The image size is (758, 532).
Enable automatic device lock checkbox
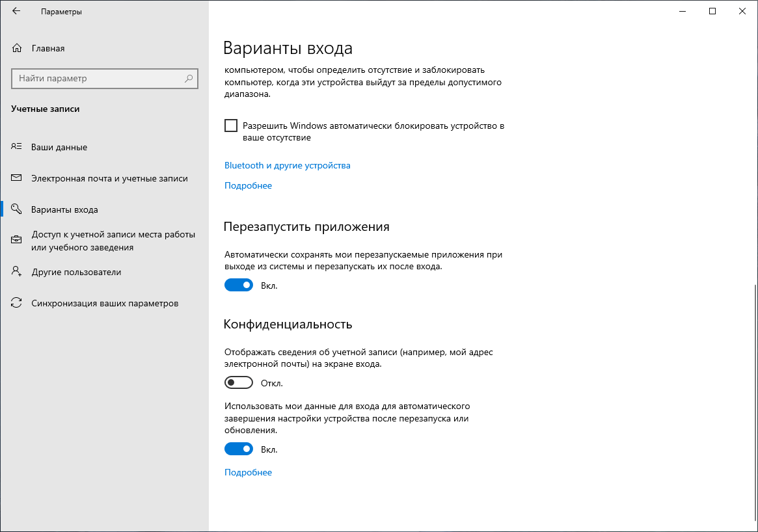coord(231,126)
